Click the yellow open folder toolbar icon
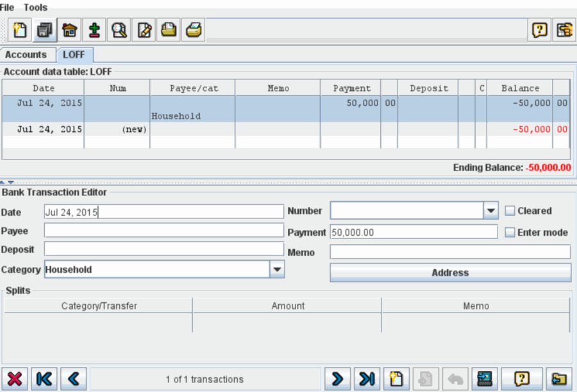Image resolution: width=577 pixels, height=392 pixels. (169, 30)
